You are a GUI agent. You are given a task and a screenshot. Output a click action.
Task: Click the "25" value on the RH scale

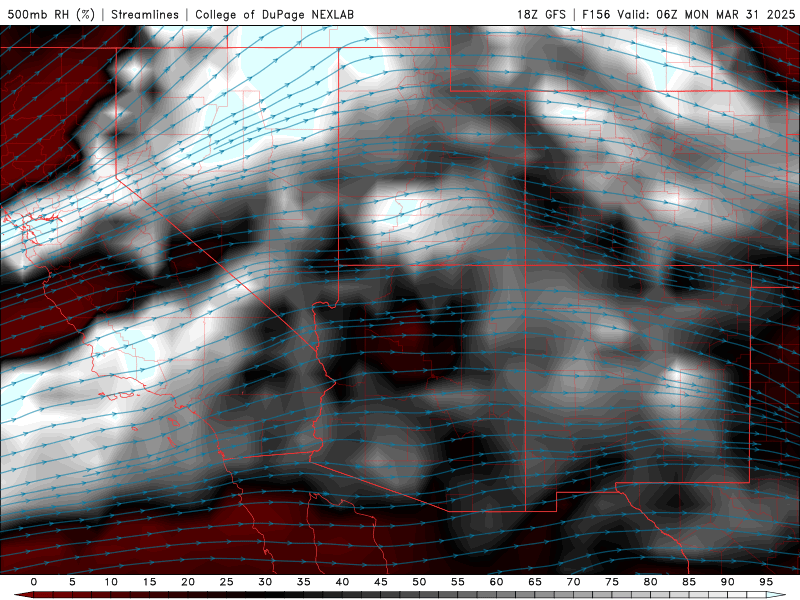(x=227, y=582)
